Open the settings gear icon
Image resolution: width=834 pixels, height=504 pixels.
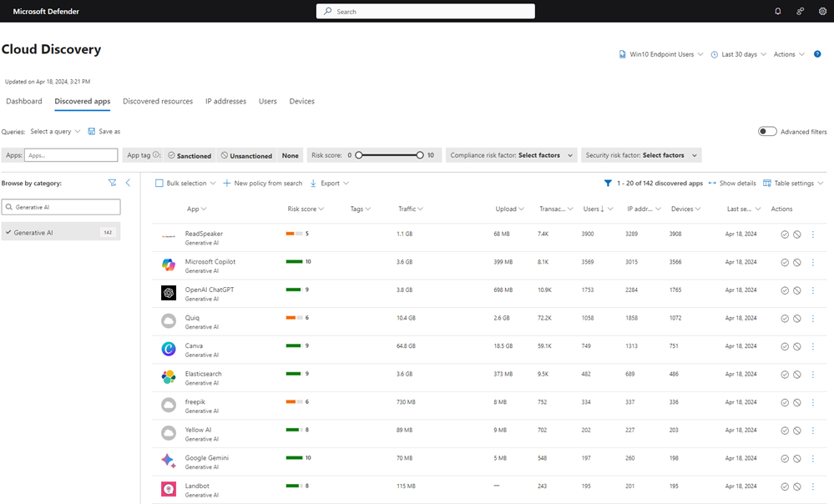821,12
